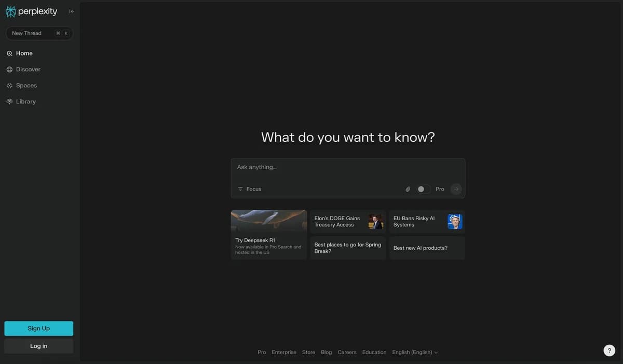Select Best new AI products suggestion
The height and width of the screenshot is (364, 623).
tap(427, 248)
